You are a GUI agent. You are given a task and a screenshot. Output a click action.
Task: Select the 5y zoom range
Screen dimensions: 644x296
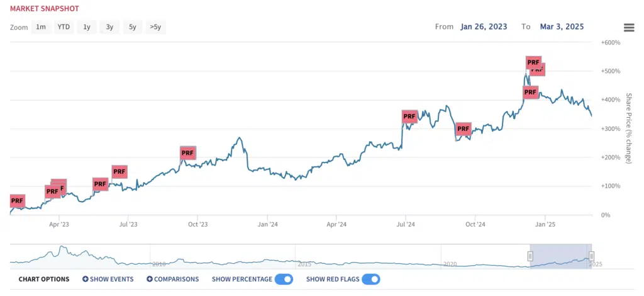point(132,27)
